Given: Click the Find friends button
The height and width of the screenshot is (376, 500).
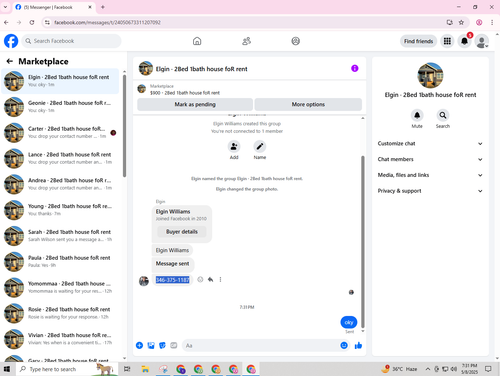Looking at the screenshot, I should pyautogui.click(x=418, y=41).
